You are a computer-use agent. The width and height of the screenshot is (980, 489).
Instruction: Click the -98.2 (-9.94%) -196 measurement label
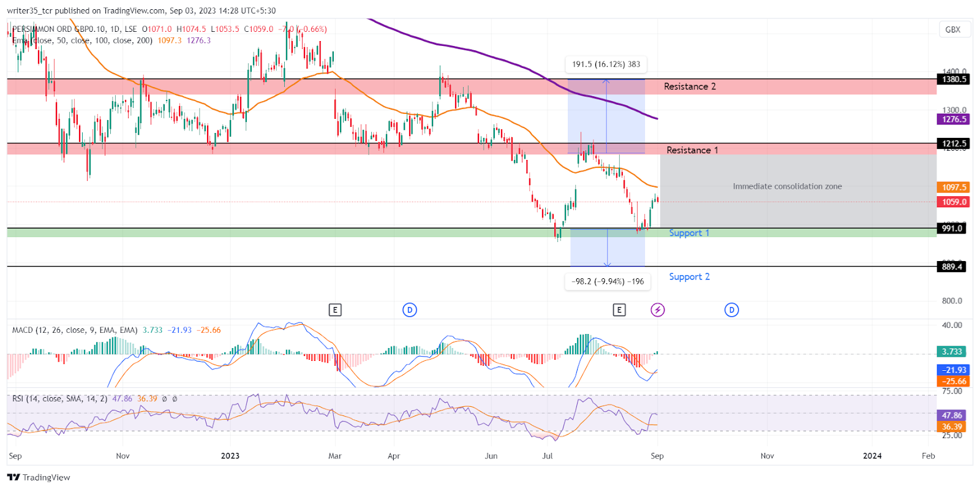coord(608,281)
